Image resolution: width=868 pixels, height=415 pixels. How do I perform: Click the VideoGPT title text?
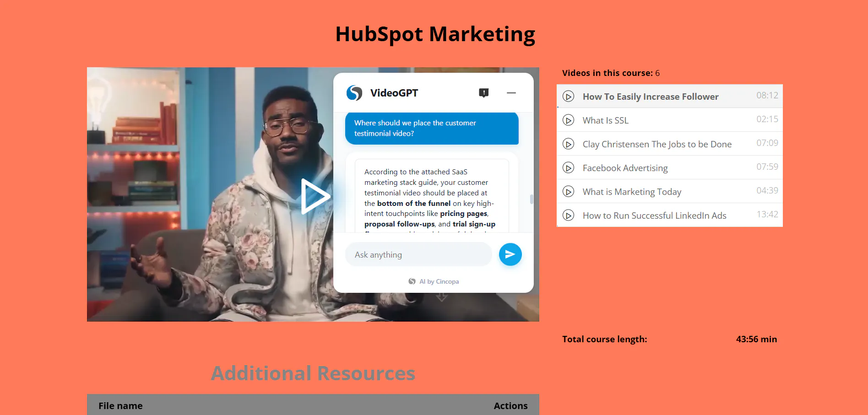pyautogui.click(x=394, y=93)
